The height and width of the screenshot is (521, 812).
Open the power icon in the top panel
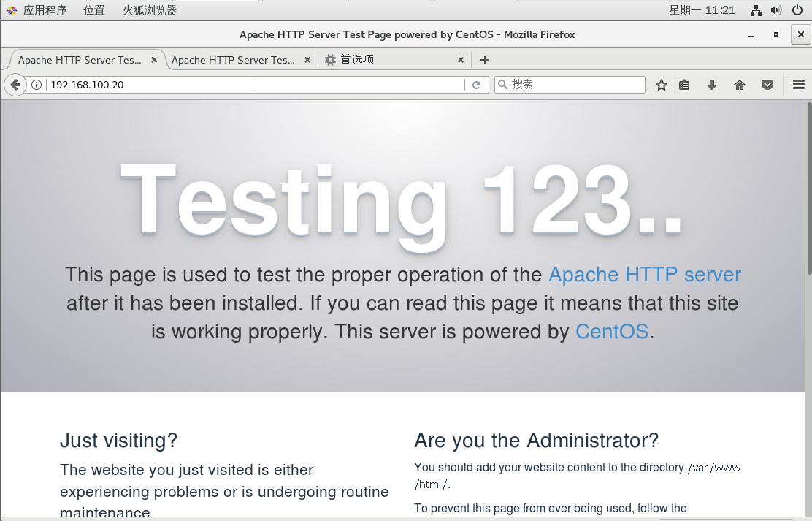point(797,10)
